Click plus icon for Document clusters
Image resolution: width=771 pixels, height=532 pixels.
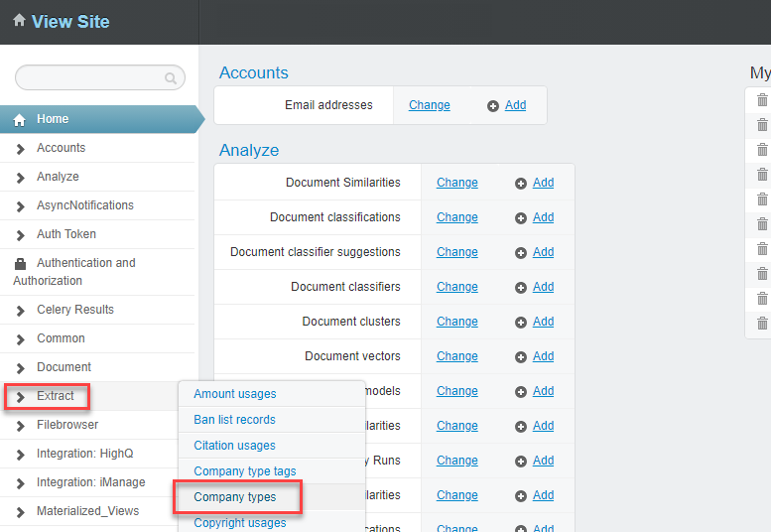click(521, 323)
